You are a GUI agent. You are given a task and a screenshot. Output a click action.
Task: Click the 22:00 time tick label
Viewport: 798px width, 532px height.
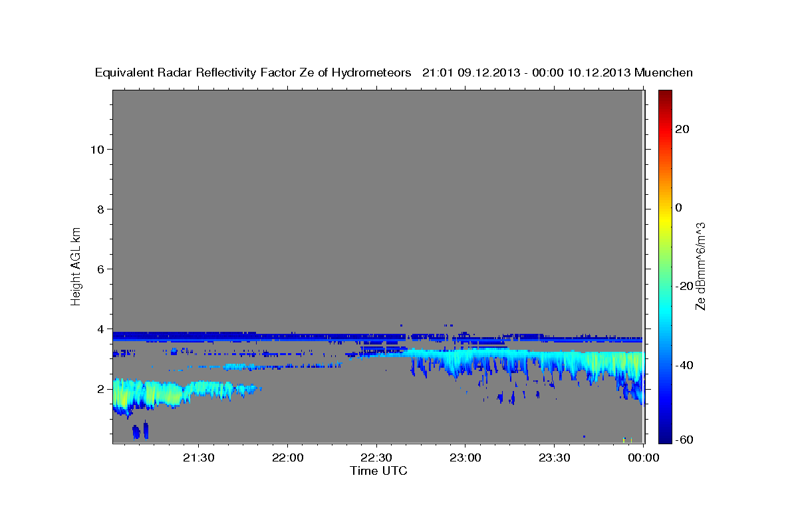pyautogui.click(x=288, y=458)
